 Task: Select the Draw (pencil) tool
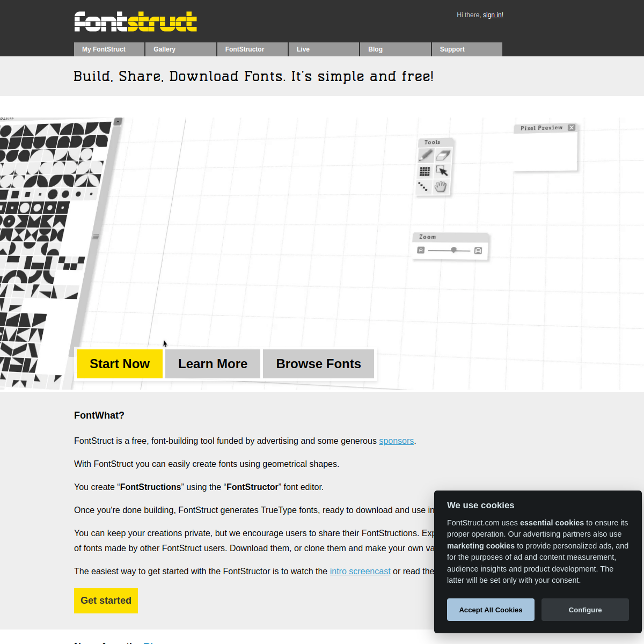point(426,155)
